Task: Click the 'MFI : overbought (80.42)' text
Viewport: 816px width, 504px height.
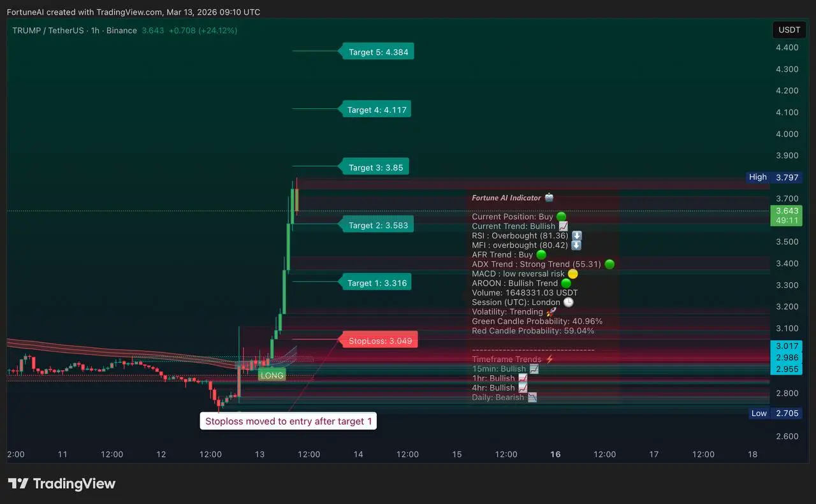Action: [x=520, y=245]
